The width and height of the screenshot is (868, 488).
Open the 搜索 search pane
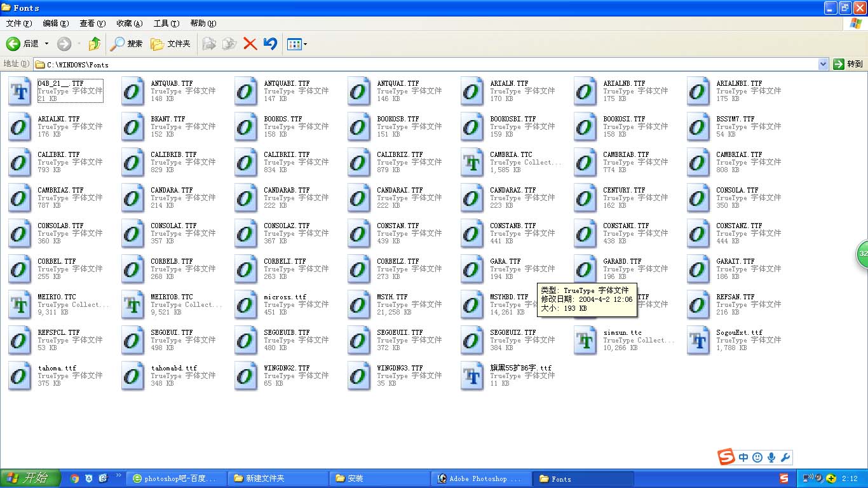point(126,44)
